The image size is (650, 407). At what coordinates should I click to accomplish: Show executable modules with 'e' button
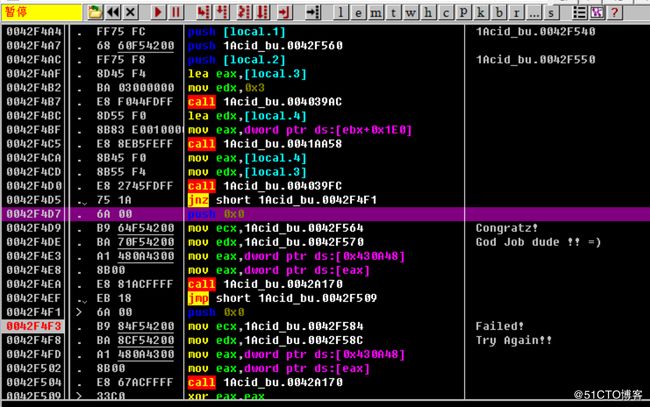[358, 13]
